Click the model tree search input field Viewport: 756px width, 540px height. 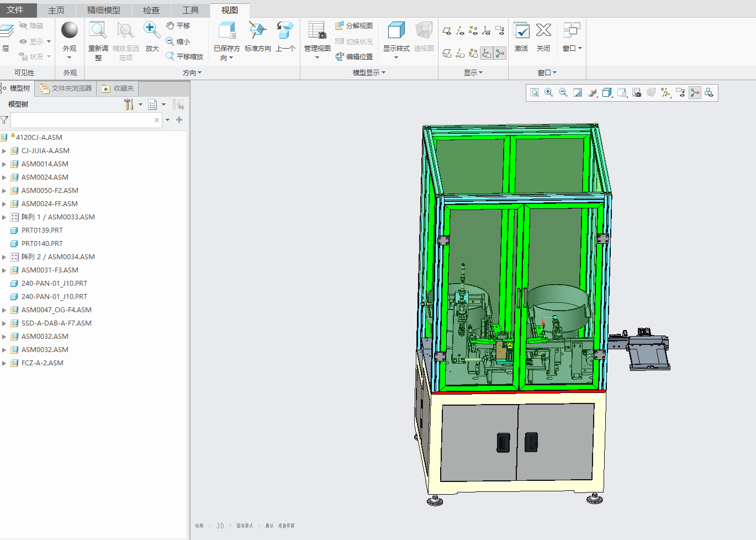point(82,120)
